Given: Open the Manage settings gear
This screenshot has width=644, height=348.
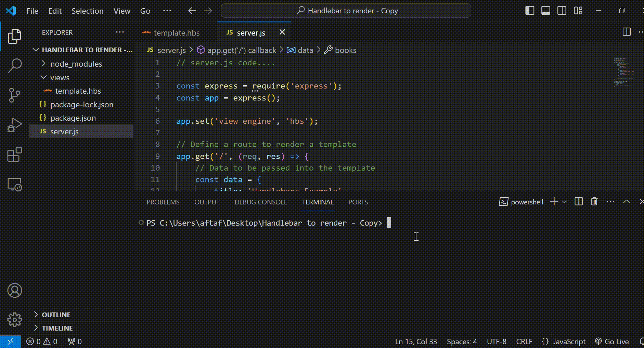Looking at the screenshot, I should tap(15, 320).
